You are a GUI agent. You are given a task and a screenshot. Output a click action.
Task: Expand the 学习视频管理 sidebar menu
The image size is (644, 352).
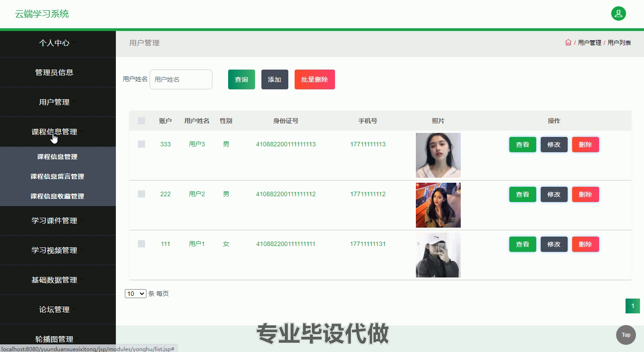[x=58, y=250]
